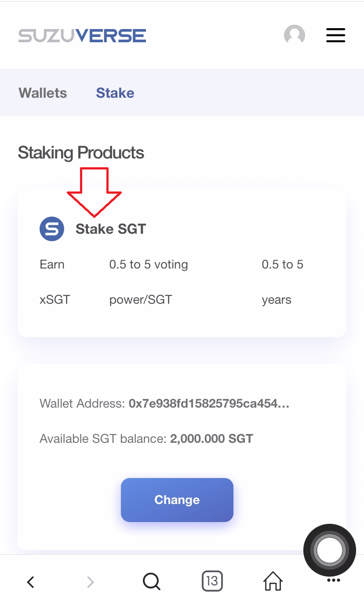Open the Stake SGT product title
The height and width of the screenshot is (607, 364).
point(111,229)
